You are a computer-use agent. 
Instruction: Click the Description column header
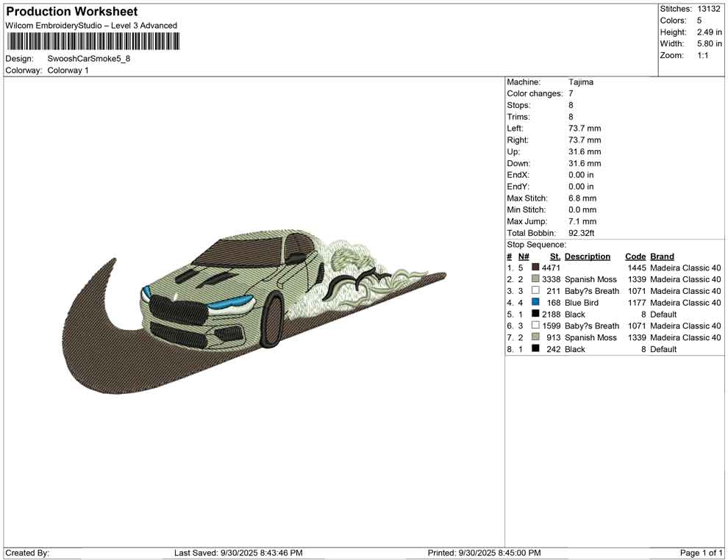click(587, 256)
